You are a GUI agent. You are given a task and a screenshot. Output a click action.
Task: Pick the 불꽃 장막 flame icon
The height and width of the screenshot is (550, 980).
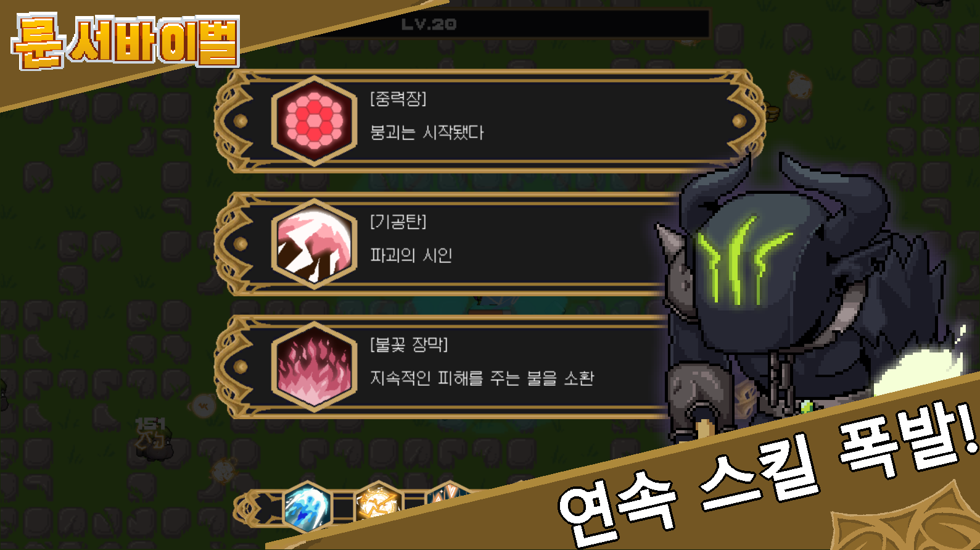point(315,367)
